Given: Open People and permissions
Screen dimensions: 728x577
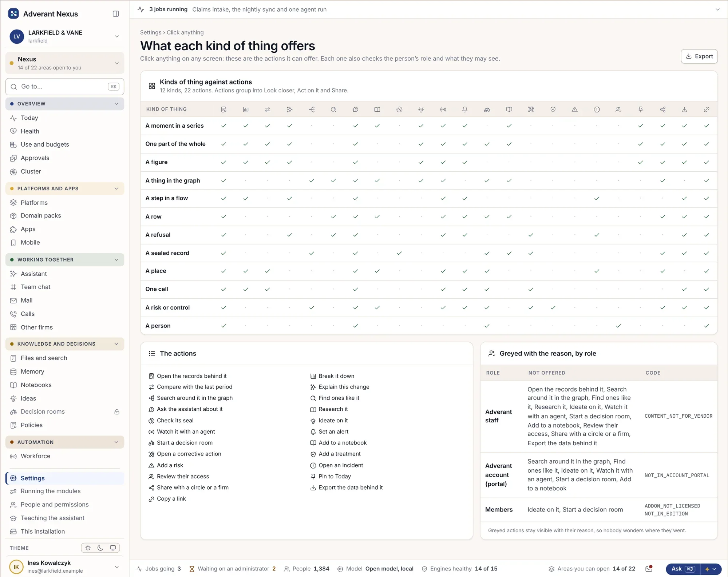Looking at the screenshot, I should coord(65,505).
